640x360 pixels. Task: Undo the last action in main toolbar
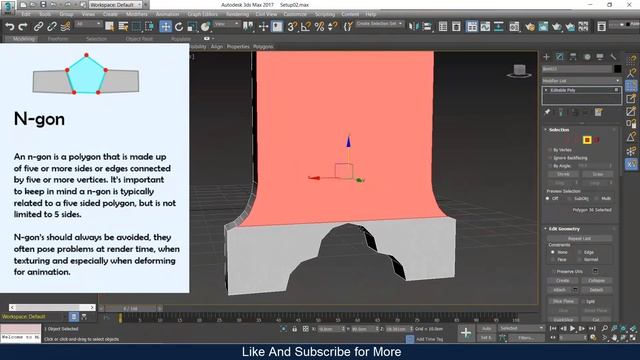[x=9, y=27]
